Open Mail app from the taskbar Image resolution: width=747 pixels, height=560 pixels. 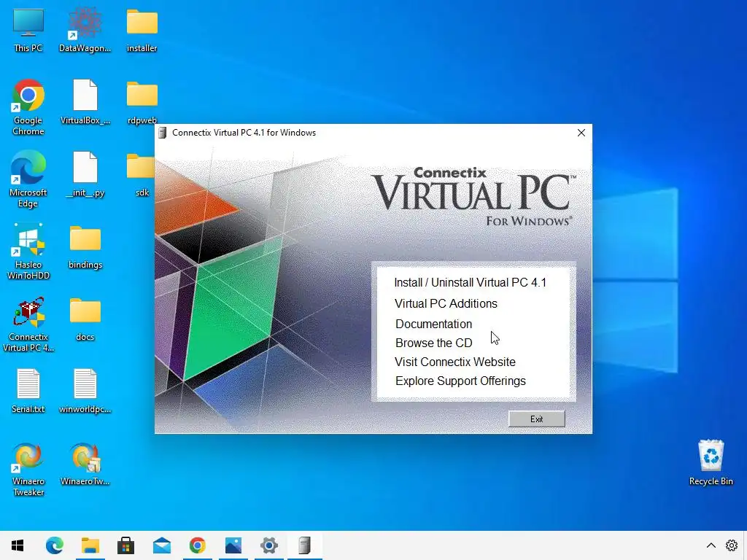click(162, 545)
